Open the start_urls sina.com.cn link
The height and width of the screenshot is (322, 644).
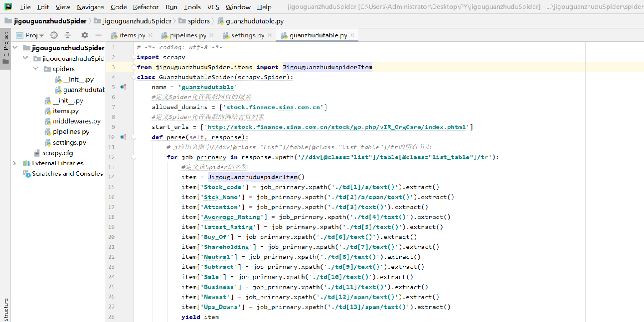coord(336,127)
